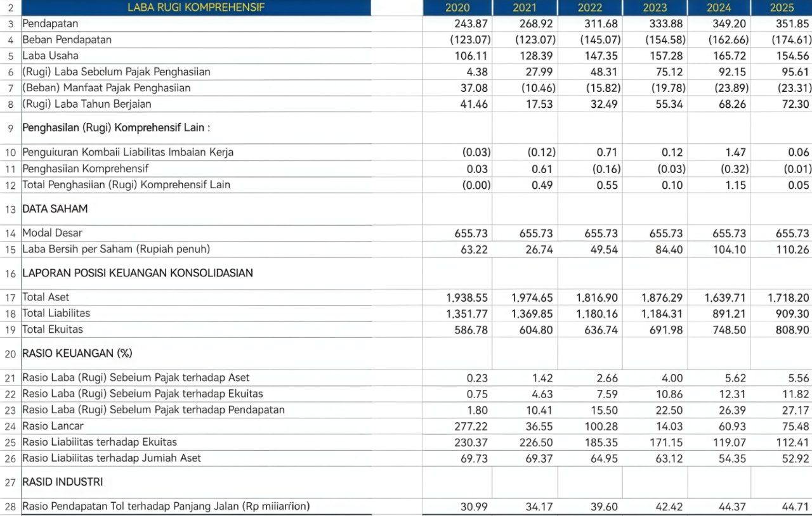The image size is (812, 516).
Task: Click LAPORAN POSISI KEUANGAN KONSOLIDASIAN heading
Action: (x=138, y=273)
